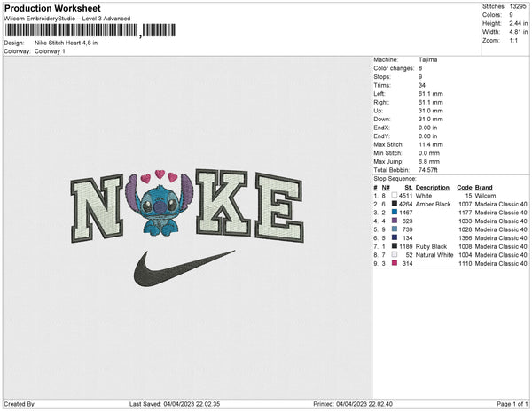Click the 'Description' column header
This screenshot has width=532, height=411.
[x=433, y=188]
